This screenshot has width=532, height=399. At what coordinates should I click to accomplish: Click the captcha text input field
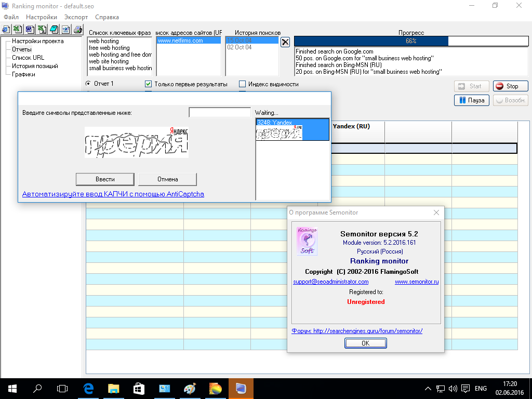coord(219,113)
